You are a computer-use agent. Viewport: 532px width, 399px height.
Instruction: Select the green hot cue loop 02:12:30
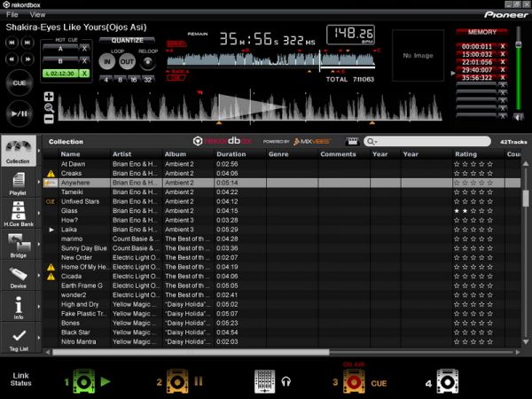point(60,74)
